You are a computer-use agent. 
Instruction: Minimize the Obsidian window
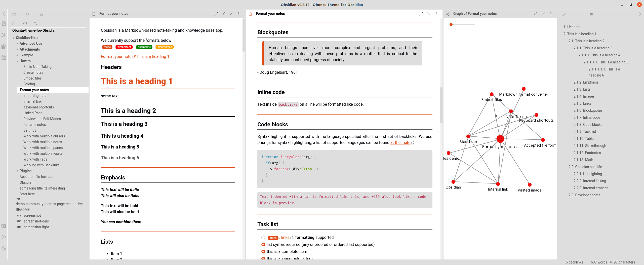(622, 5)
